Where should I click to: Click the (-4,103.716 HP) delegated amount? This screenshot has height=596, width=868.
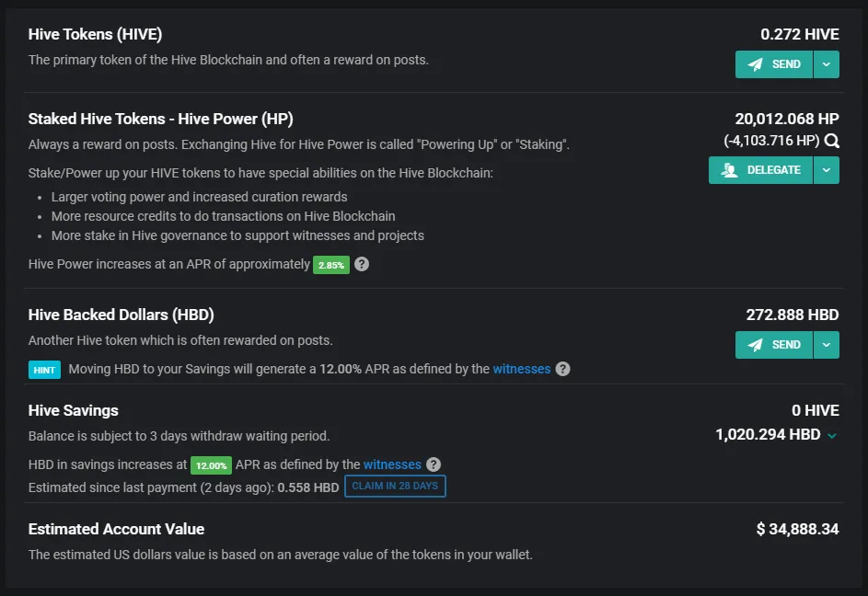click(x=771, y=141)
